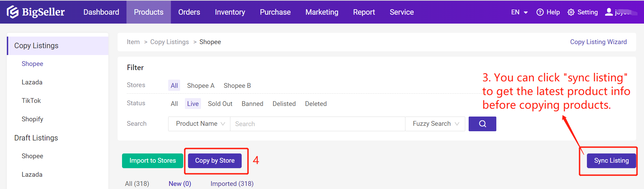
Task: Open the Setting gear icon
Action: (x=571, y=12)
